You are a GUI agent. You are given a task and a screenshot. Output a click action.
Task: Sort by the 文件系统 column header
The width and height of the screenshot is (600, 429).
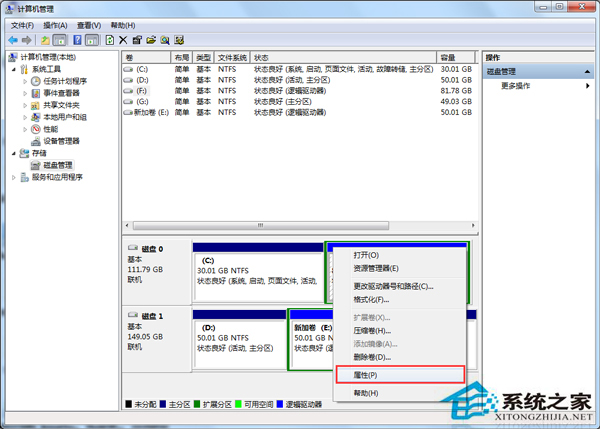(232, 58)
